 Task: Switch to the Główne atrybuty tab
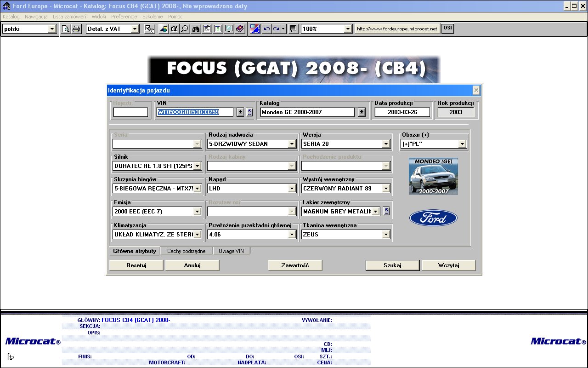(x=135, y=251)
